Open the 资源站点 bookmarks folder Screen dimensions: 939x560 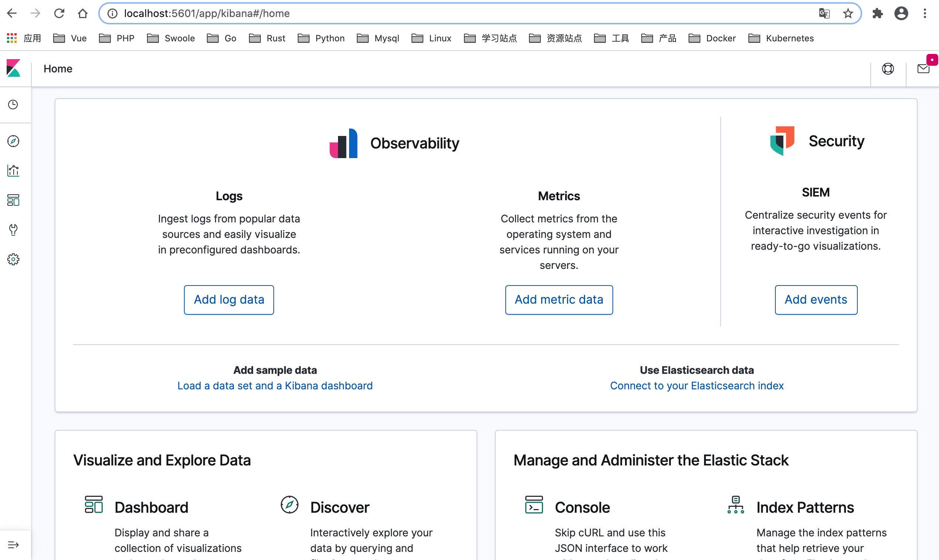pos(555,38)
